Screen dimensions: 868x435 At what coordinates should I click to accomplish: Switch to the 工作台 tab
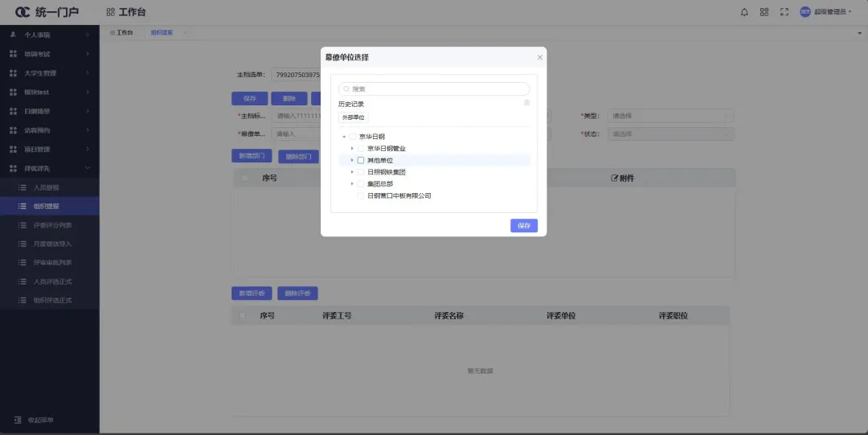[x=121, y=32]
